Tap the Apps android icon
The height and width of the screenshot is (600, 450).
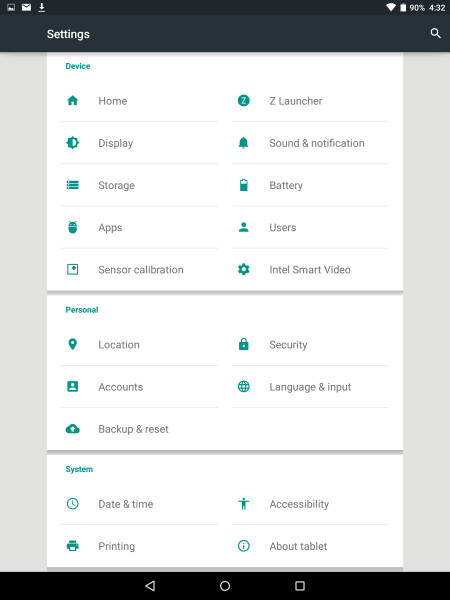[x=72, y=227]
